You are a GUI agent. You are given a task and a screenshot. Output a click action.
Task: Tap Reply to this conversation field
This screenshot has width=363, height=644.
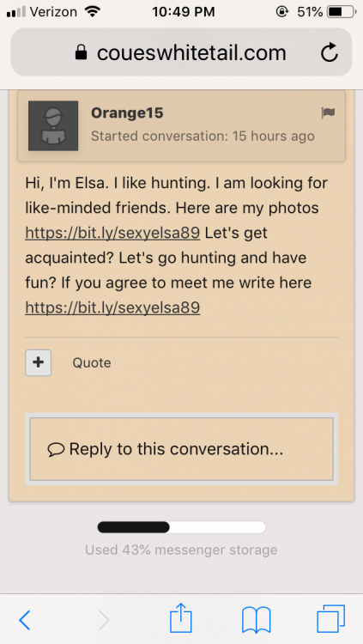pos(181,449)
